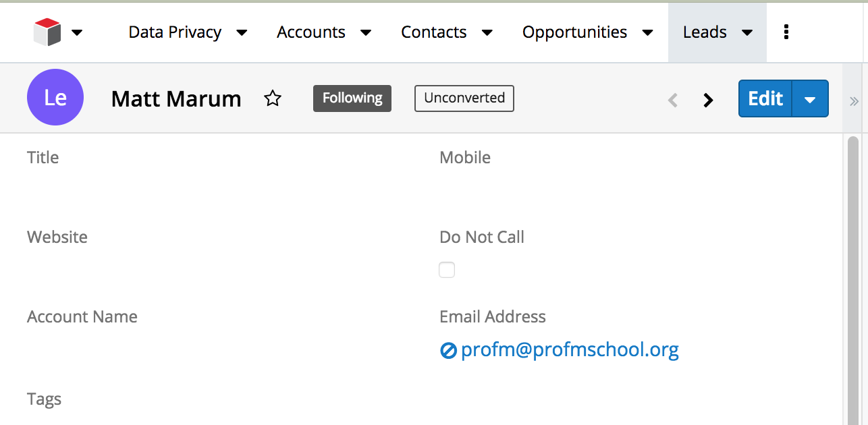Image resolution: width=868 pixels, height=425 pixels.
Task: Favorite Matt Marum with the star icon
Action: (x=273, y=98)
